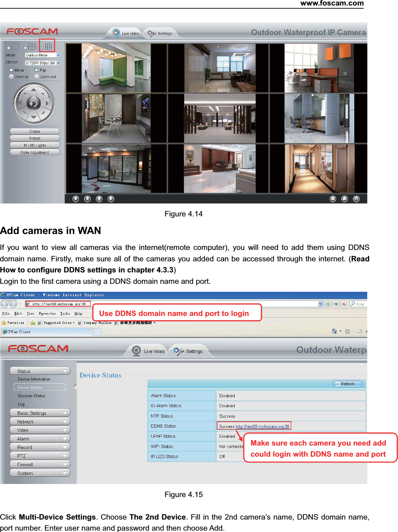Click the full screen icon at bottom right

(356, 198)
